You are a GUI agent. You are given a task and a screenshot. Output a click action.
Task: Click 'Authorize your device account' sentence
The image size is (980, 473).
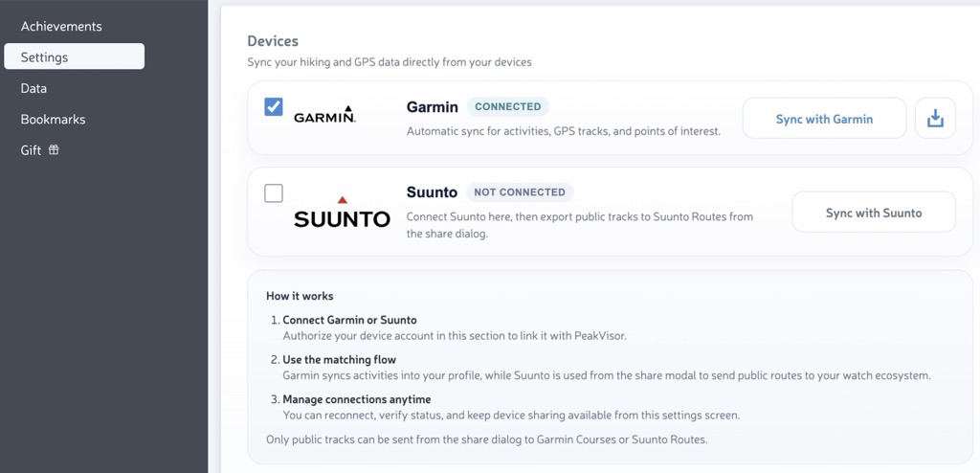(455, 335)
